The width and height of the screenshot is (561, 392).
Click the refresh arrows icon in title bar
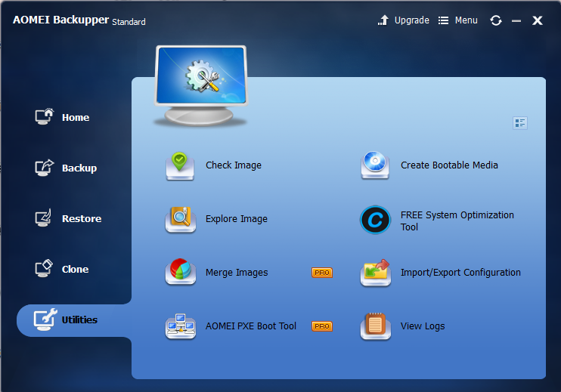coord(495,20)
